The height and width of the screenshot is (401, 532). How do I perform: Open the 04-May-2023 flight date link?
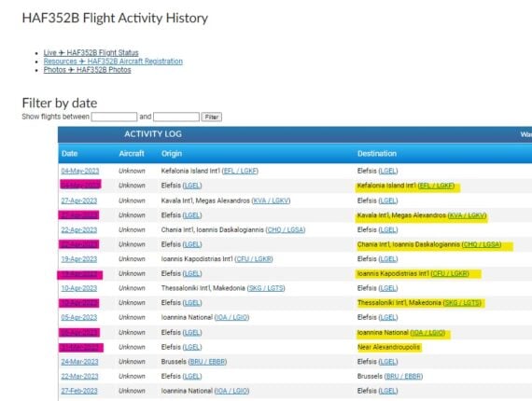(x=80, y=171)
